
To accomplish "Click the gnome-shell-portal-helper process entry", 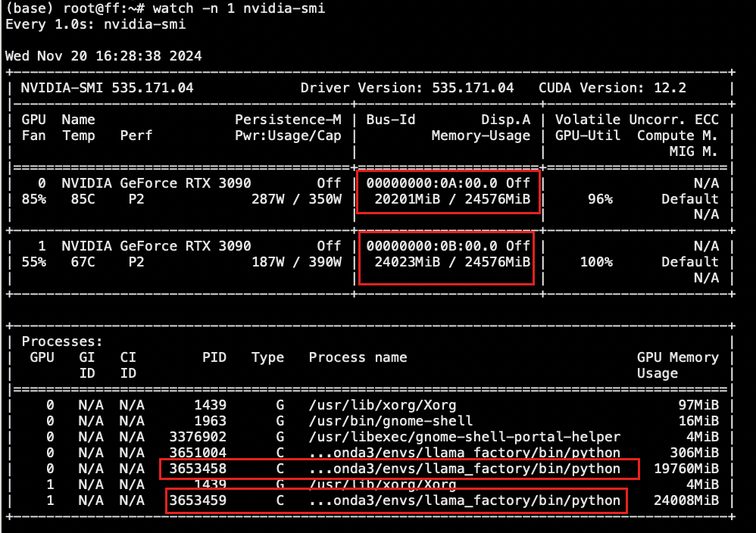I will (x=464, y=437).
